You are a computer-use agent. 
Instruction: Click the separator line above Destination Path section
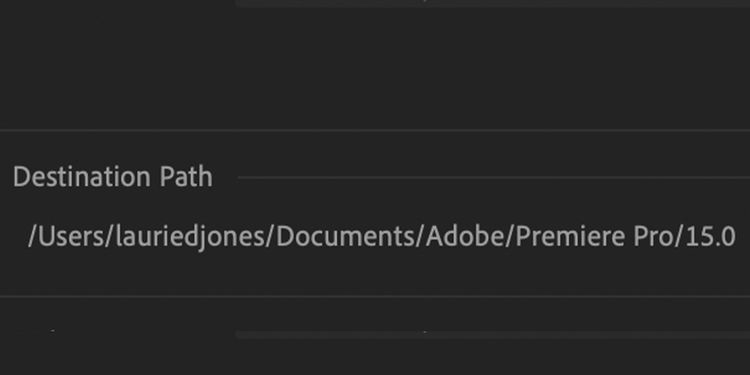tap(375, 130)
